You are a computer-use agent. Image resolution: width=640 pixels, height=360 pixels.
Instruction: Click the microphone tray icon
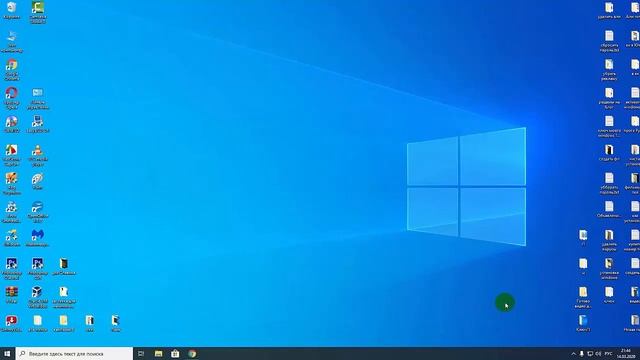pos(582,353)
